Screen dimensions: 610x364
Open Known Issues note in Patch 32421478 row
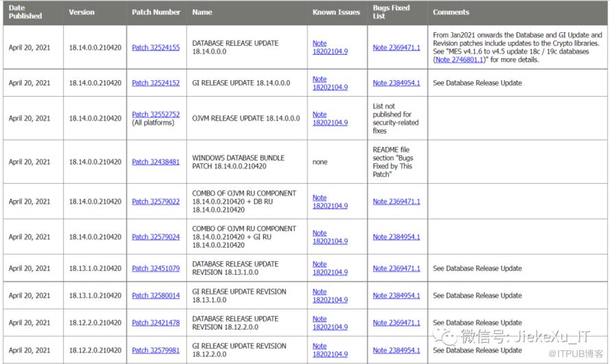(x=330, y=323)
